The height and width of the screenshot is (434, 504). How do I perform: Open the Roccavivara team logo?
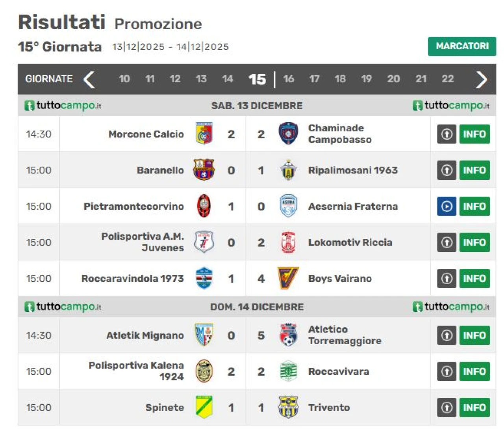pos(288,371)
